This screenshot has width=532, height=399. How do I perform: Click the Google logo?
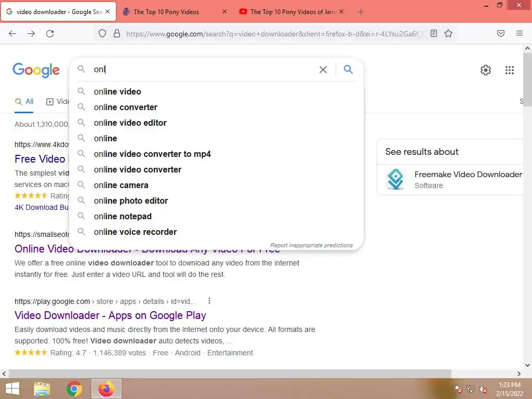36,70
